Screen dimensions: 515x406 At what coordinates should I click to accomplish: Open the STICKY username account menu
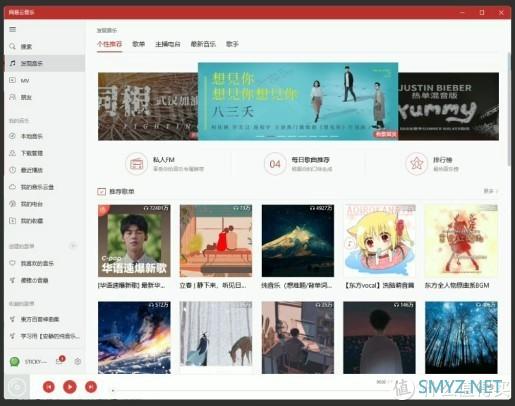(x=36, y=362)
